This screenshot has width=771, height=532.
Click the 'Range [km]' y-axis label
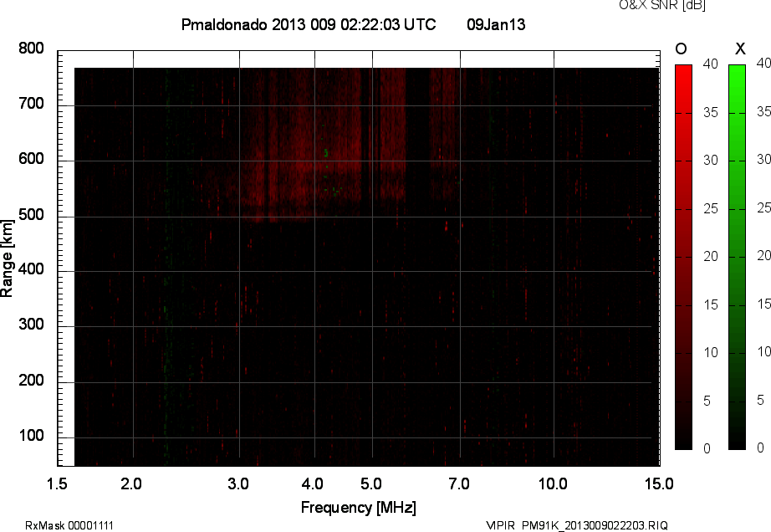coord(8,256)
